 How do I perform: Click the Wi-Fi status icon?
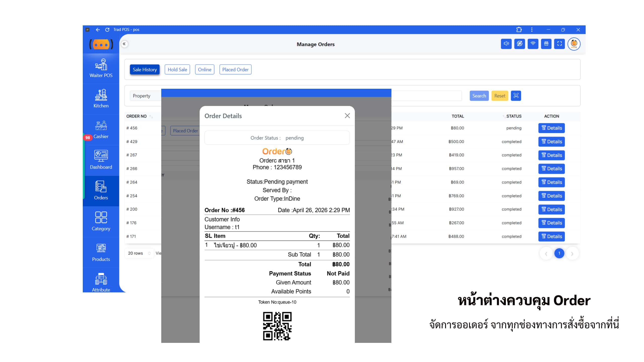pyautogui.click(x=533, y=44)
